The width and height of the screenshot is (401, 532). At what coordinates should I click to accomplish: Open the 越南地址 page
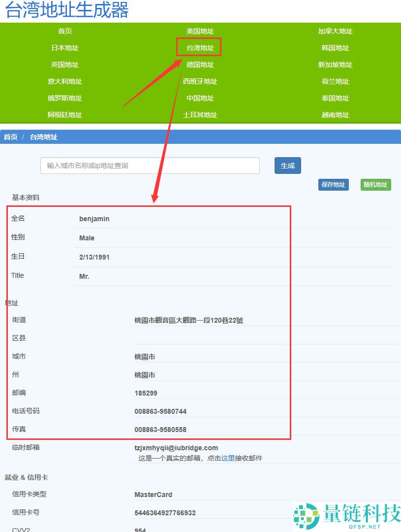tap(335, 115)
